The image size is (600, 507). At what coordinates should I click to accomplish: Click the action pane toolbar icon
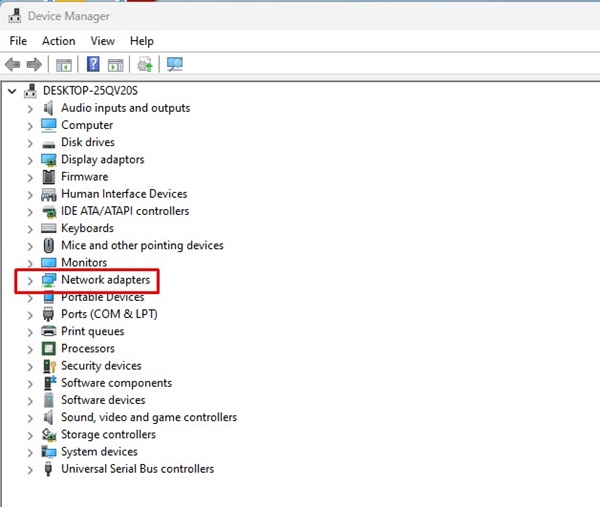pyautogui.click(x=116, y=65)
